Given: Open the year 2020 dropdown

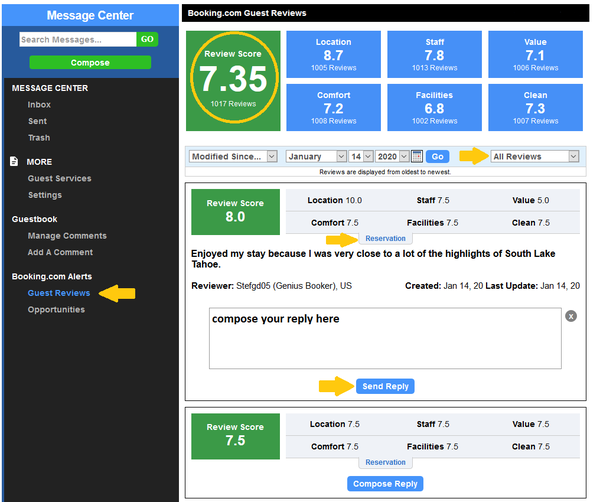Looking at the screenshot, I should (392, 156).
